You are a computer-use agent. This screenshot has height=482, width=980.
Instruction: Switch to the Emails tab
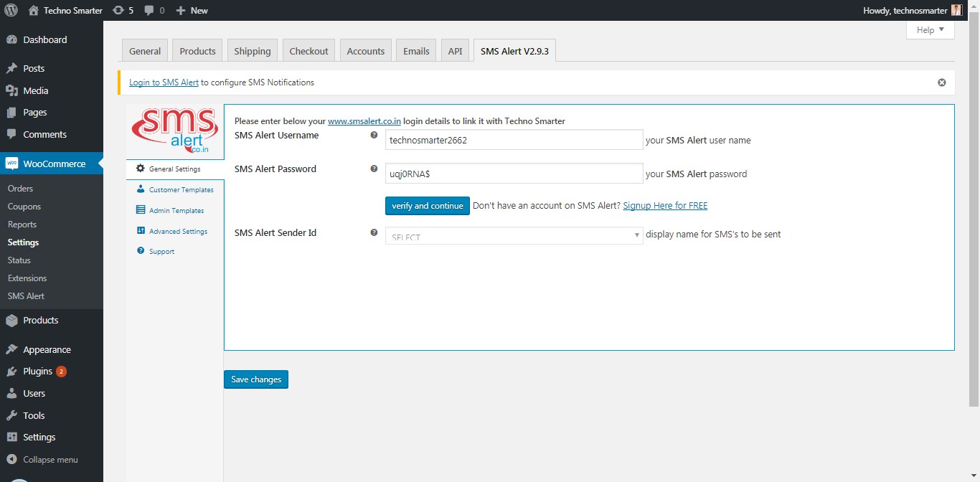(x=415, y=50)
